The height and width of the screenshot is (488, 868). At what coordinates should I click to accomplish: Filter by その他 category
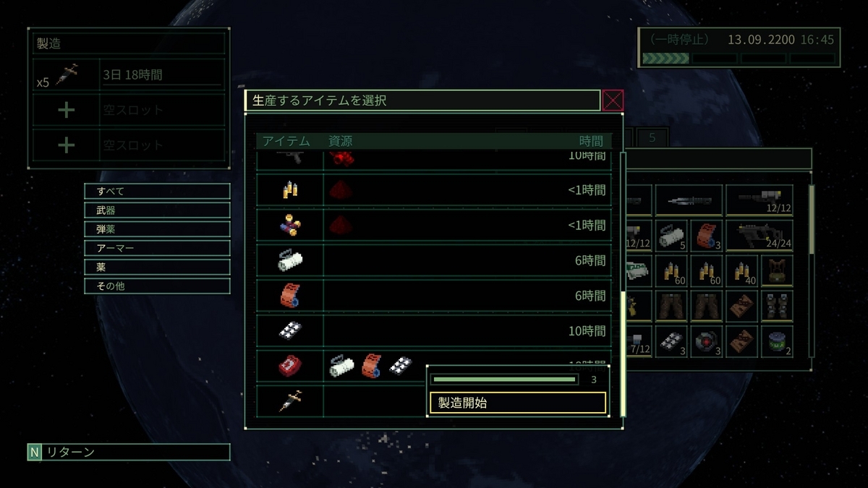(157, 286)
